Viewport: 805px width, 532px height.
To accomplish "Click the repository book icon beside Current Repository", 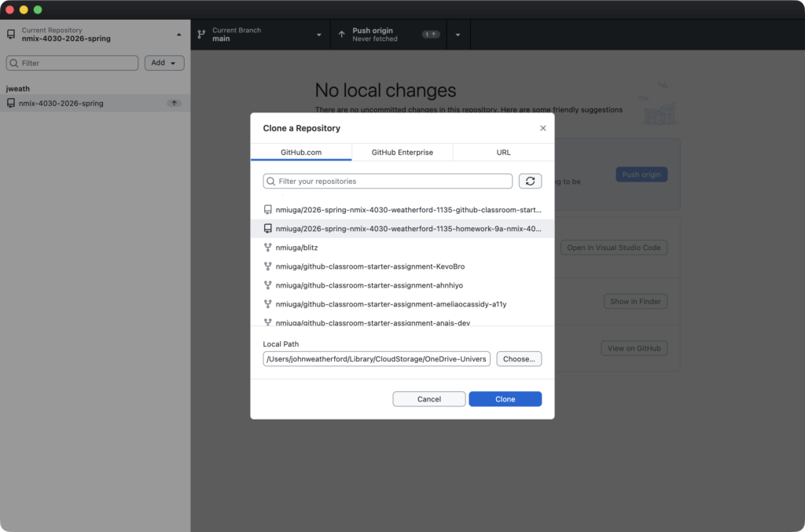I will tap(10, 34).
